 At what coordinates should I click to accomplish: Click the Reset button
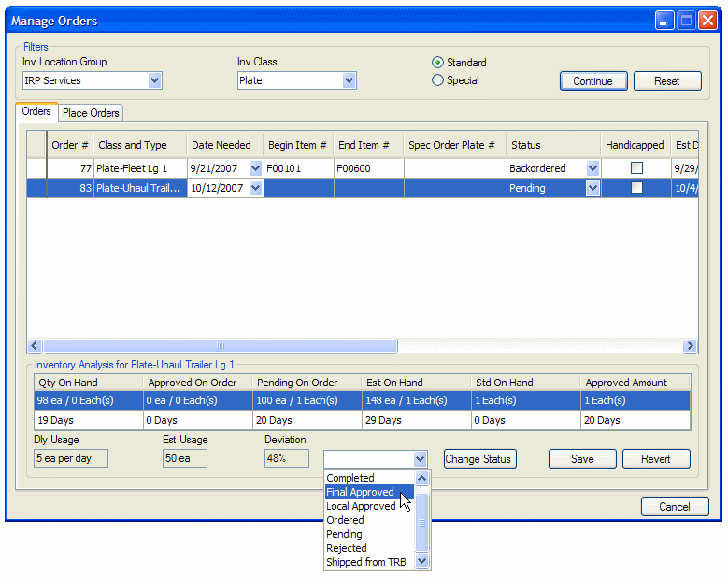[x=666, y=80]
